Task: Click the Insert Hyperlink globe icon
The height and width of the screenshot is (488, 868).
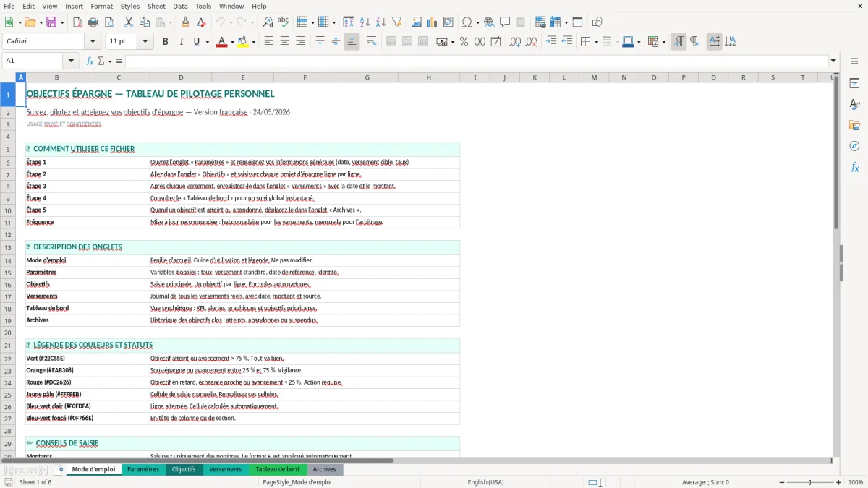Action: 489,22
